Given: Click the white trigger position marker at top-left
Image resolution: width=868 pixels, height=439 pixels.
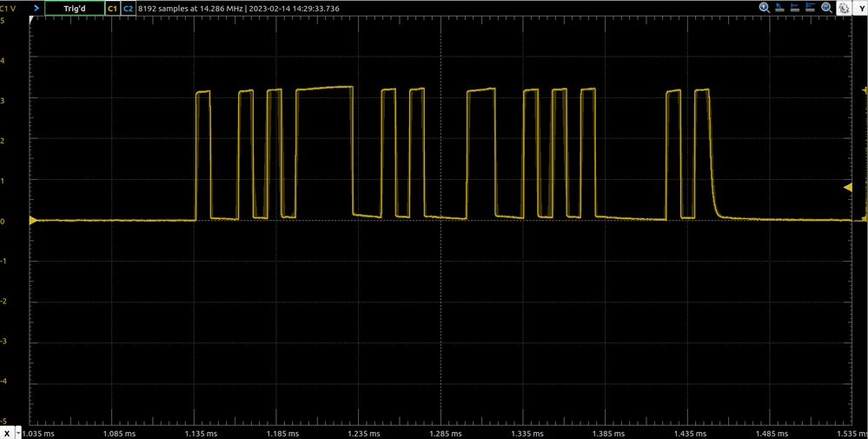Looking at the screenshot, I should 32,19.
